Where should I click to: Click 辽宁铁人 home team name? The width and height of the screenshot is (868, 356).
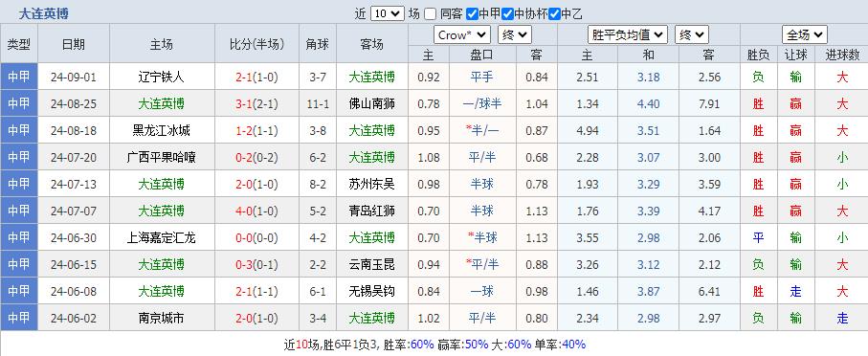click(161, 77)
